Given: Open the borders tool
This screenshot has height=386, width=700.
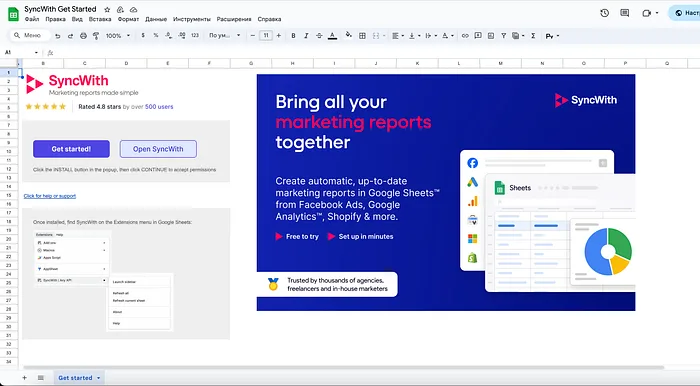Looking at the screenshot, I should 362,36.
